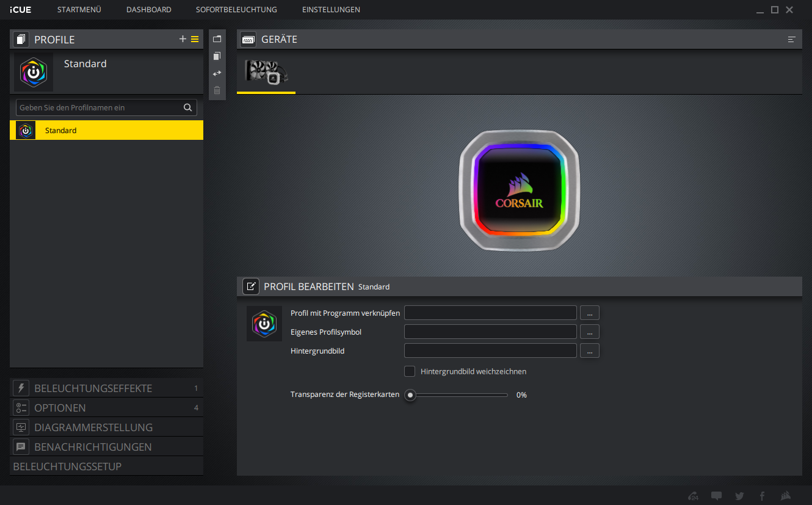This screenshot has width=812, height=505.
Task: Click the profile name search field
Action: click(106, 107)
